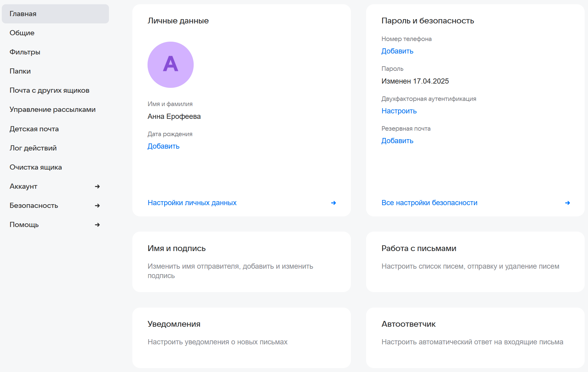Open Лог действий page

(x=33, y=148)
